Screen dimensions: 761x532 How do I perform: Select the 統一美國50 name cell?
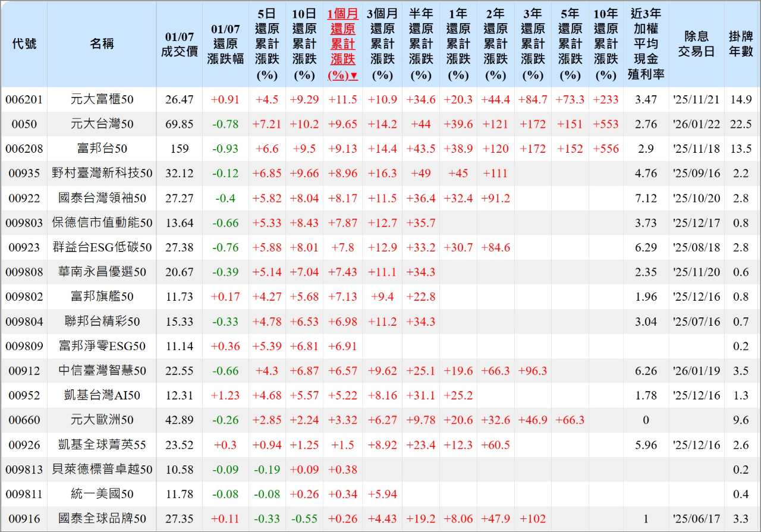tap(102, 494)
